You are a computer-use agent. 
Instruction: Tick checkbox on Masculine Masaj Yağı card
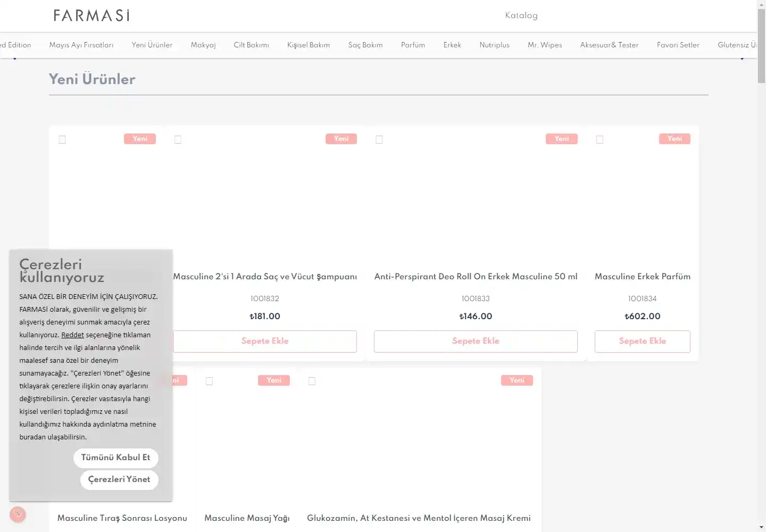click(x=209, y=381)
